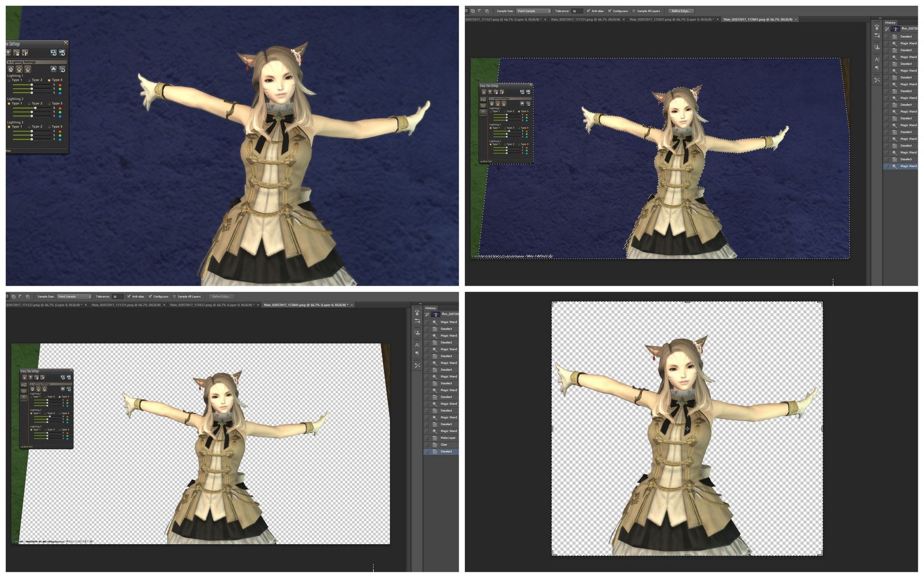The height and width of the screenshot is (578, 924).
Task: Open Character panel 'A' icon in blue-background Photoshop window
Action: (x=877, y=59)
